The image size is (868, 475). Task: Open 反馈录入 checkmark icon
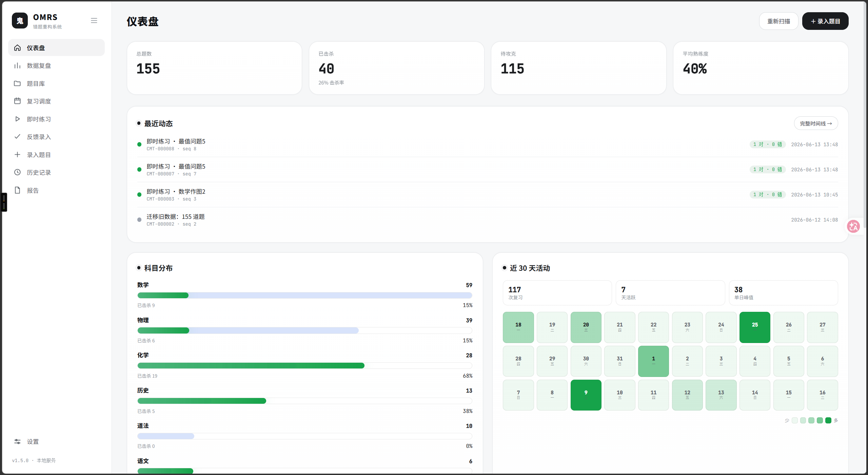17,137
